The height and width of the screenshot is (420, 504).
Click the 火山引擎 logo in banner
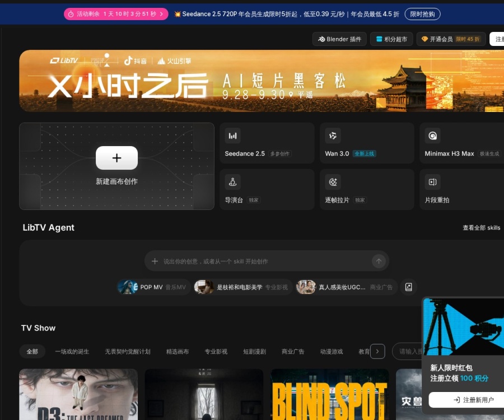coord(174,60)
